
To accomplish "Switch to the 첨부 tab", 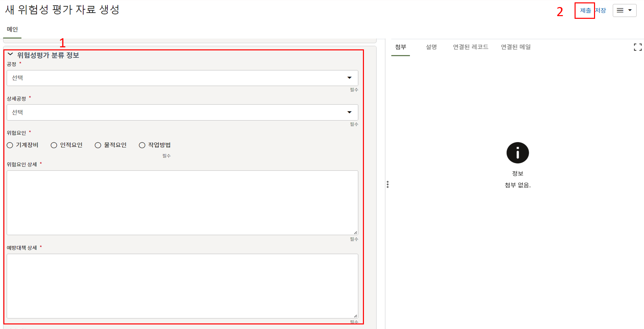I will (x=400, y=47).
